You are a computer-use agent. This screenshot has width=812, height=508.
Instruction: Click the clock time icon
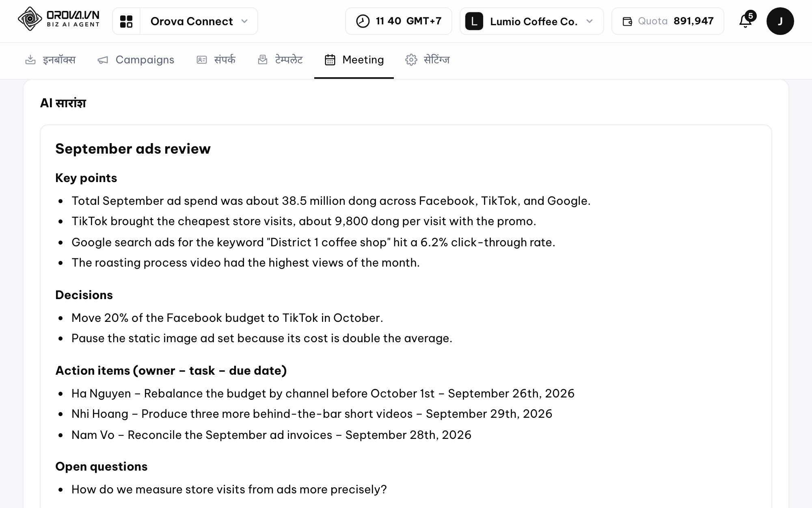(x=363, y=21)
